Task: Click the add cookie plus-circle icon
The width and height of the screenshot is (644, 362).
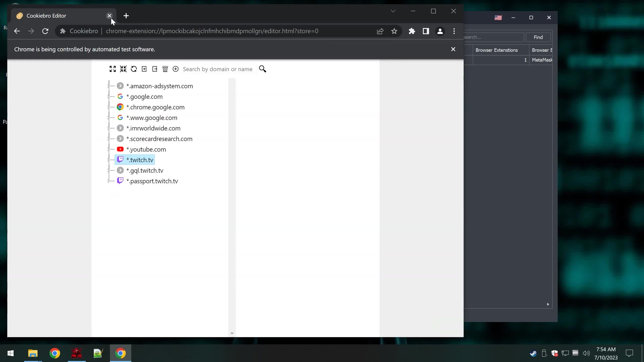Action: click(x=176, y=69)
